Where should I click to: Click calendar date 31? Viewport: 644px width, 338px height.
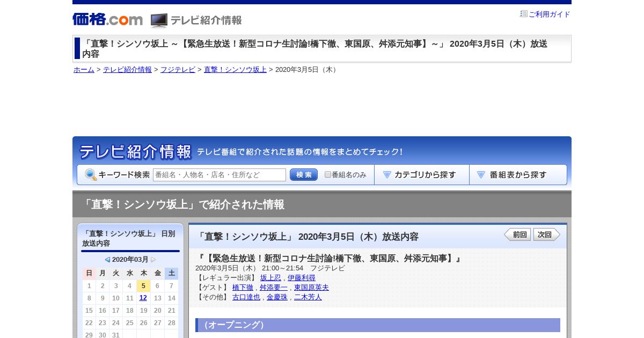116,335
